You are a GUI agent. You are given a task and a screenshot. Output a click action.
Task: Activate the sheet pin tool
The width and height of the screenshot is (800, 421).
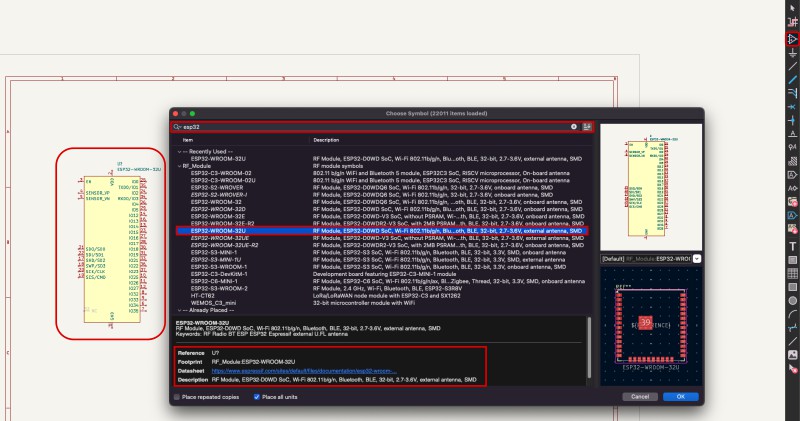pyautogui.click(x=792, y=215)
